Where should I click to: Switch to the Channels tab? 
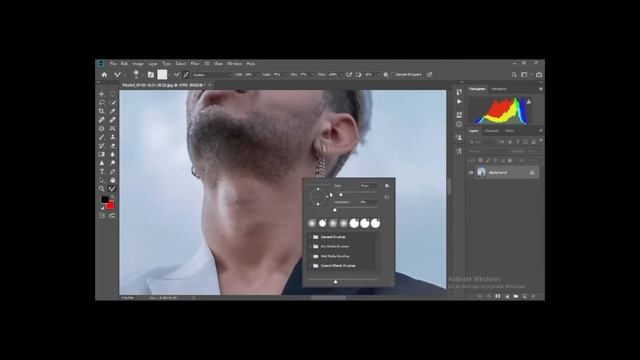click(491, 131)
